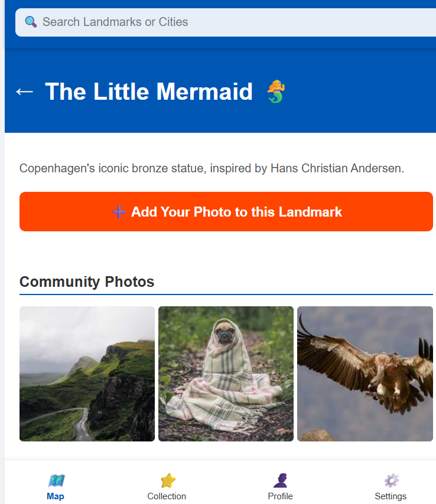Click the plus icon on the orange button
The width and height of the screenshot is (436, 504).
point(119,212)
